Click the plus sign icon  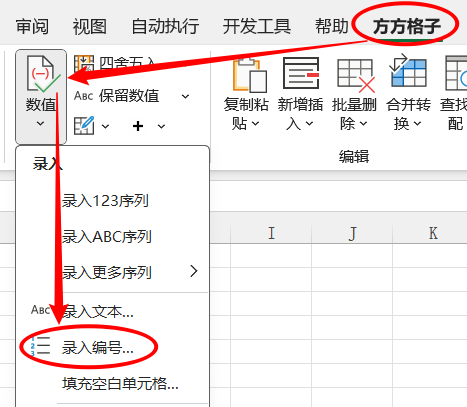pyautogui.click(x=138, y=126)
